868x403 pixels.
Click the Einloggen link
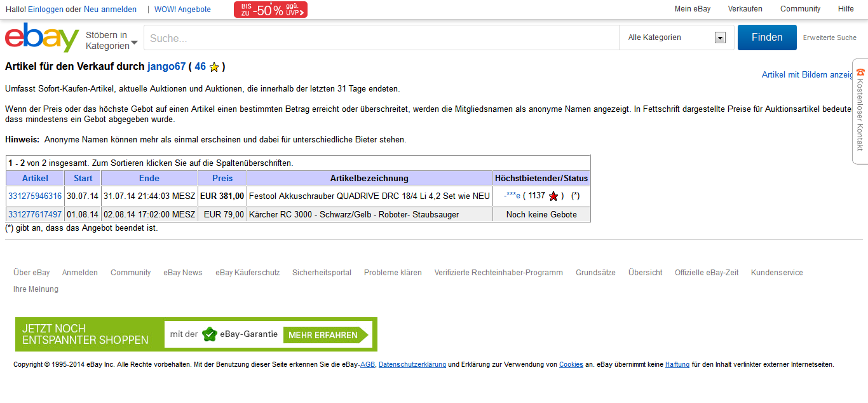(46, 10)
